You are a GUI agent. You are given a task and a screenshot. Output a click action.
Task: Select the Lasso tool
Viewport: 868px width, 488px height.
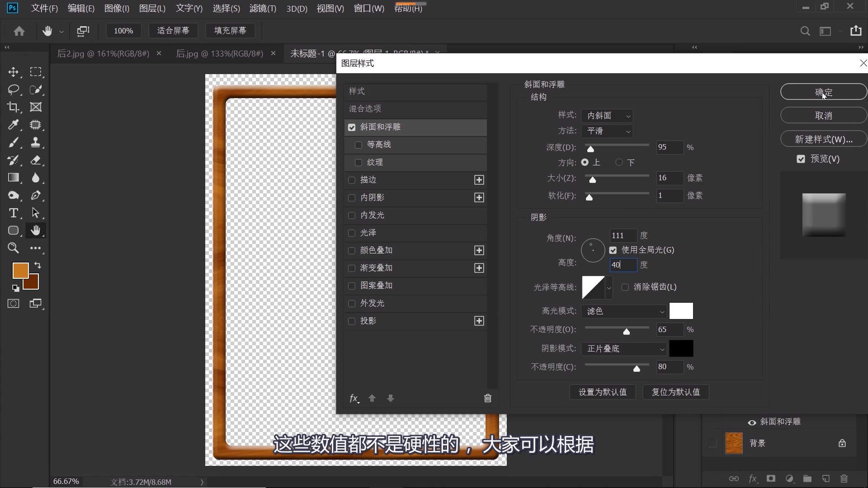[14, 89]
